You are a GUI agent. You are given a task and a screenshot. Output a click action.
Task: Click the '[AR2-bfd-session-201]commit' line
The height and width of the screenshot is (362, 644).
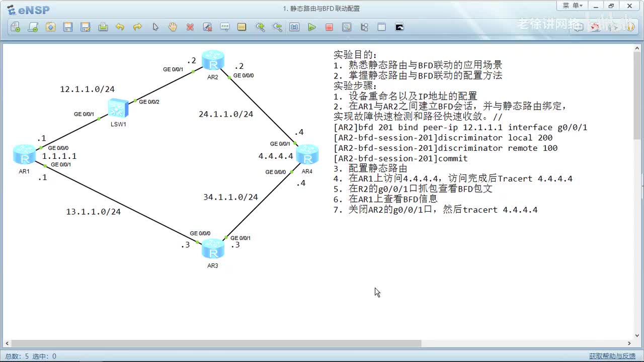[400, 158]
